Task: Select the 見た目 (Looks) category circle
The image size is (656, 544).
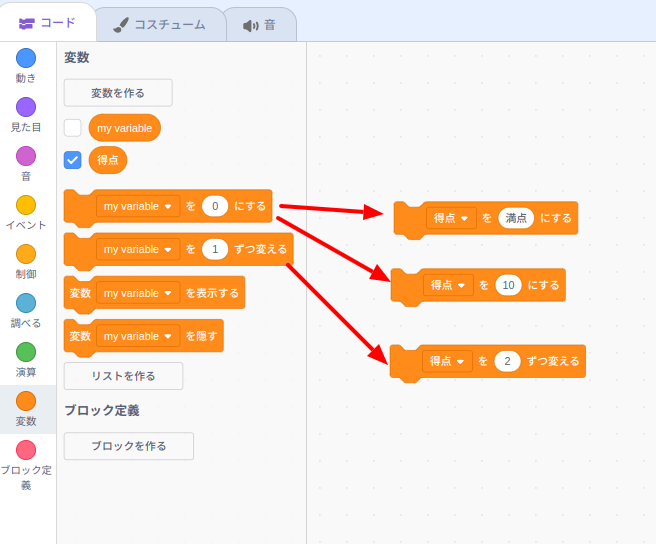Action: pyautogui.click(x=26, y=107)
